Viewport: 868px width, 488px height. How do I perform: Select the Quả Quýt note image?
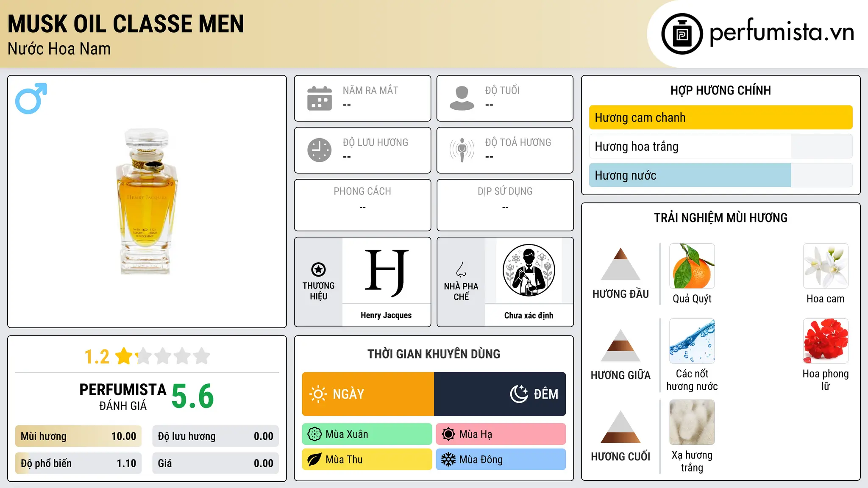point(692,266)
